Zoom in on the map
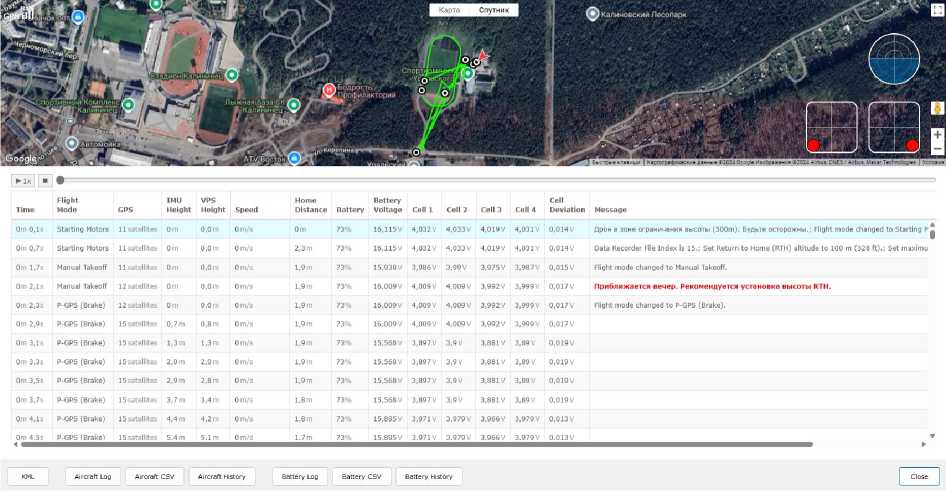The image size is (946, 491). click(937, 134)
